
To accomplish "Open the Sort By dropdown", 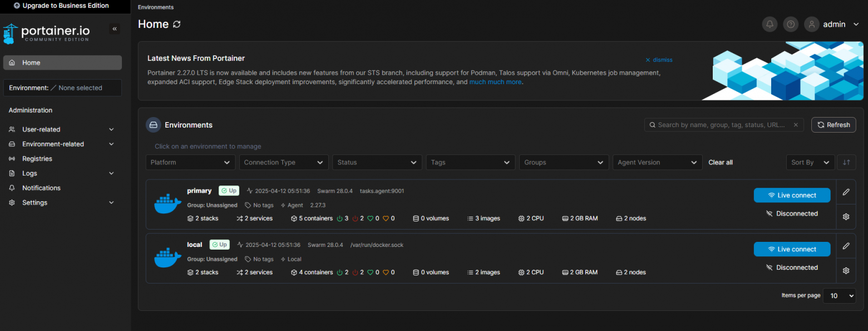I will (x=811, y=162).
